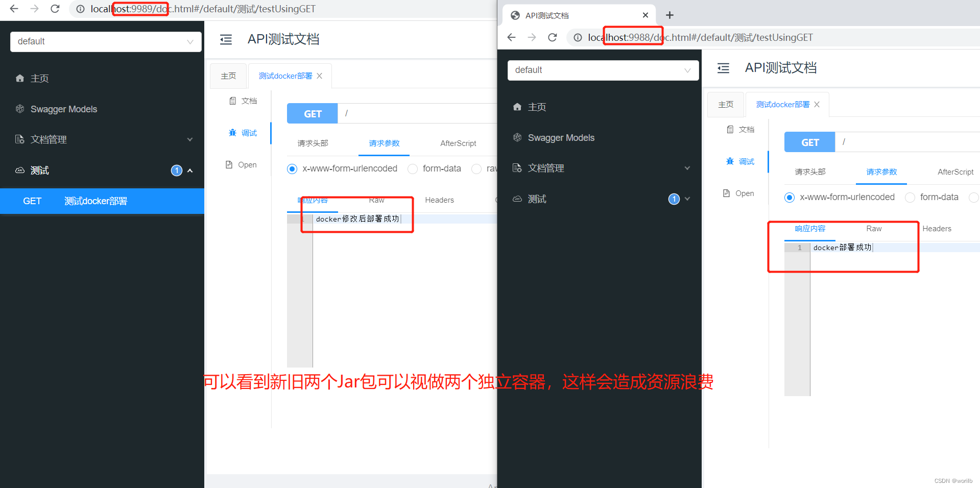980x488 pixels.
Task: Click site info icon in right address bar
Action: 578,38
